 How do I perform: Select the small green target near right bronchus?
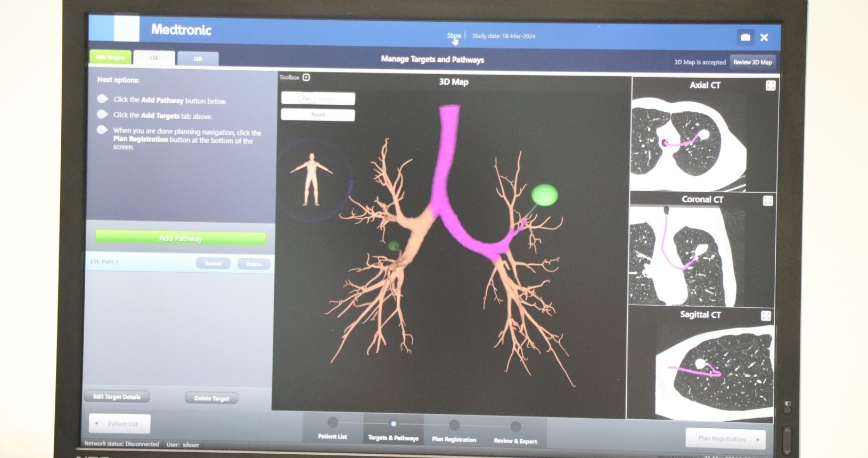(394, 246)
